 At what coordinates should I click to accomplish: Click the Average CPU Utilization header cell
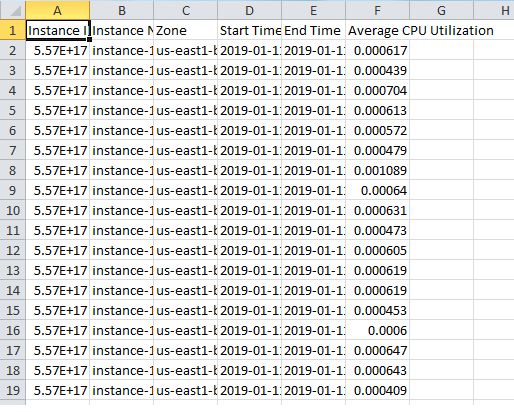[377, 30]
